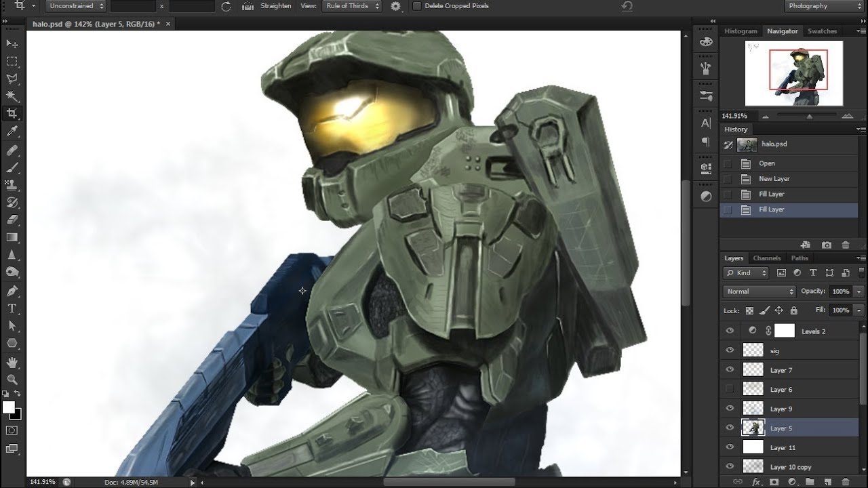Select the Lasso tool
The image size is (868, 488).
click(12, 79)
